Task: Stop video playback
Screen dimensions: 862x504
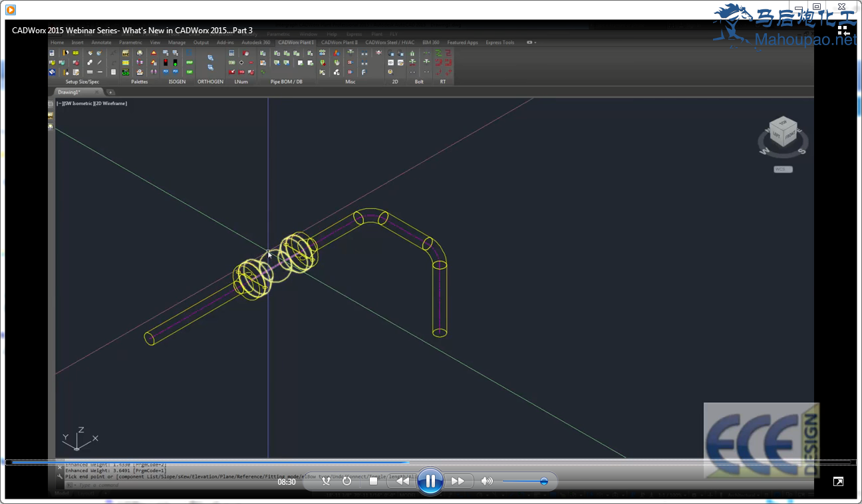Action: 373,481
